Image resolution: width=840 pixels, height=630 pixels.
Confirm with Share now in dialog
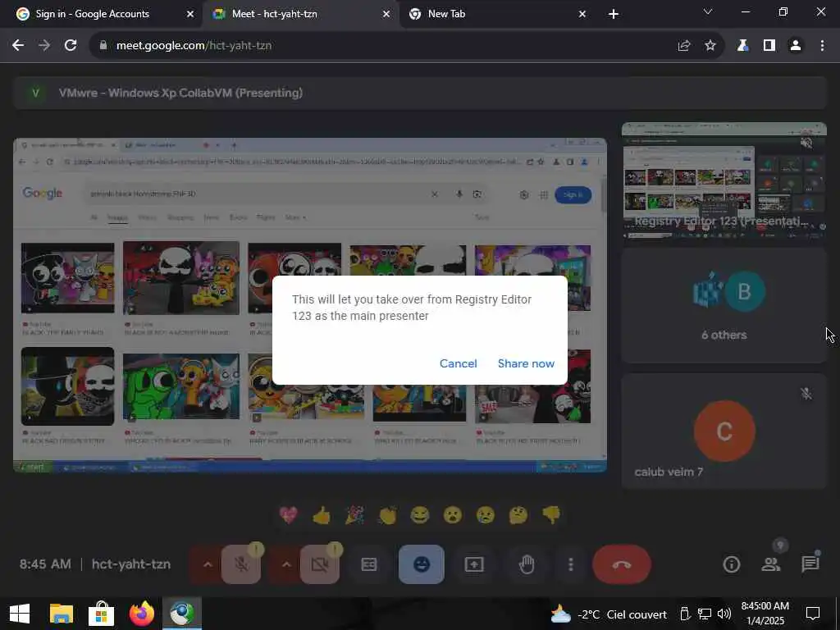coord(526,363)
